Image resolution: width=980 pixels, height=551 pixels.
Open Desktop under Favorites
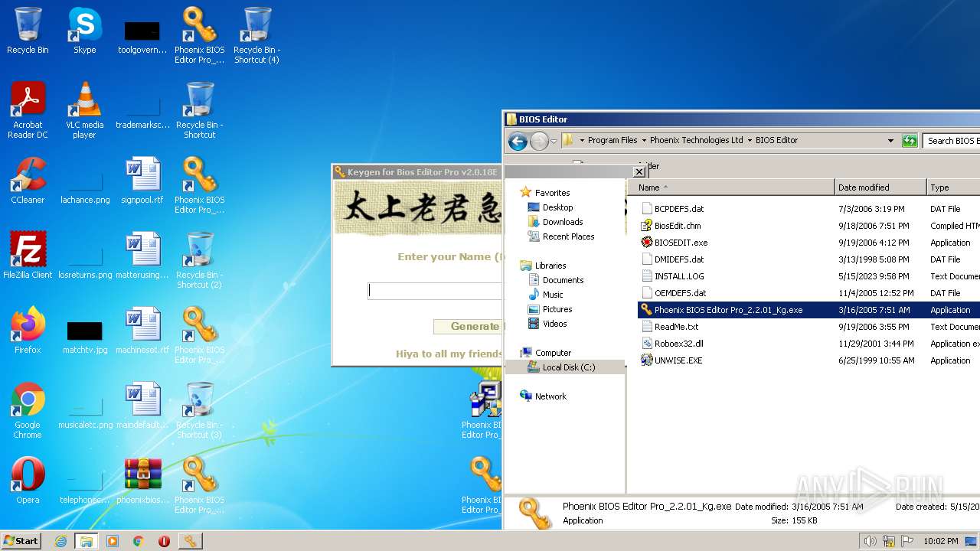click(x=557, y=207)
